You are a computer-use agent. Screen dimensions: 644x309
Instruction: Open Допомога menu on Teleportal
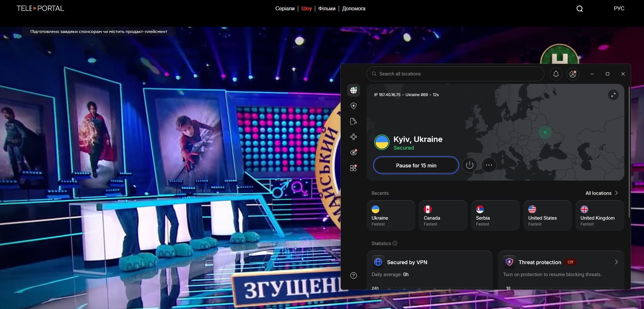(x=354, y=9)
